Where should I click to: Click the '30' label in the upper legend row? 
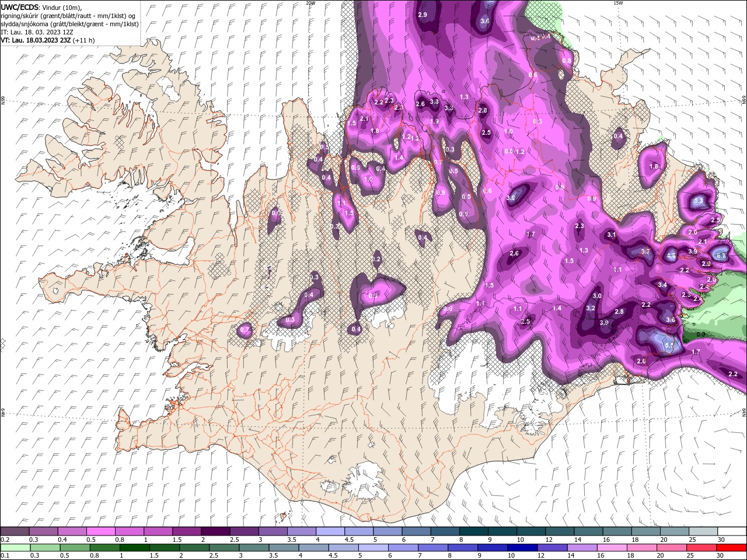point(721,540)
